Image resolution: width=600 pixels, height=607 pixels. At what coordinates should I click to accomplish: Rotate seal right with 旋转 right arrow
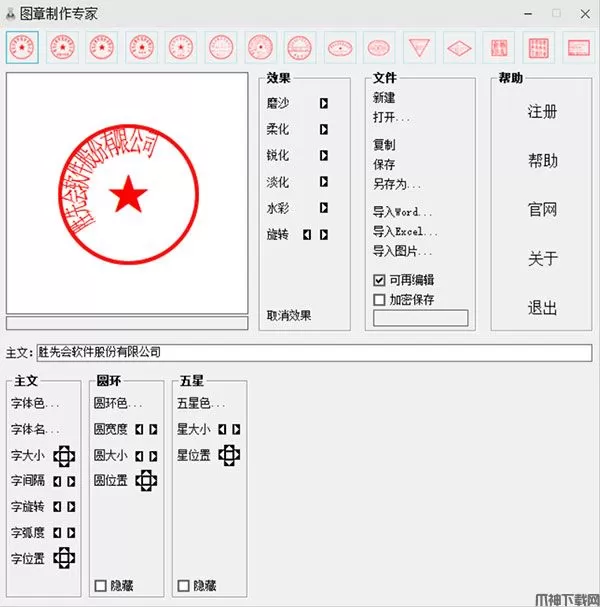pyautogui.click(x=324, y=235)
